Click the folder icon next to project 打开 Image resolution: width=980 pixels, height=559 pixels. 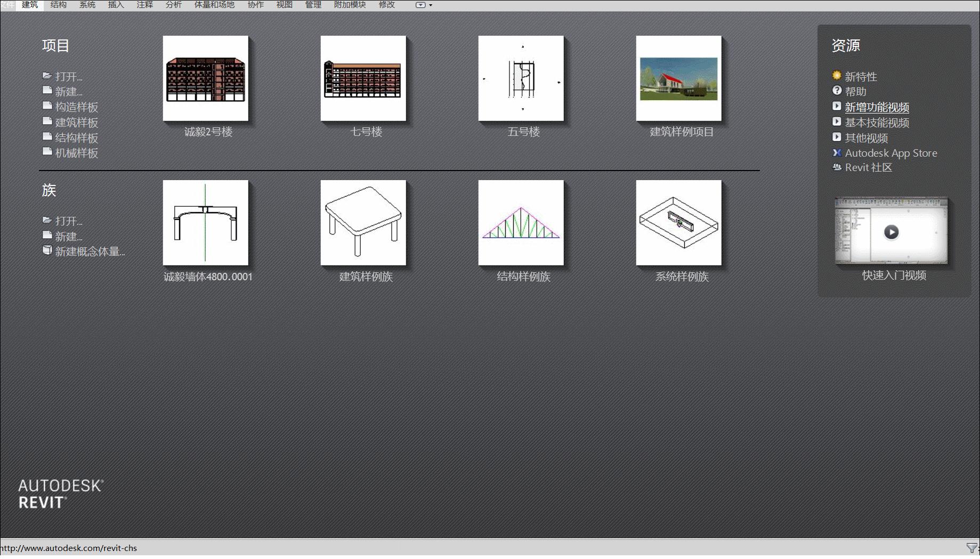point(47,76)
